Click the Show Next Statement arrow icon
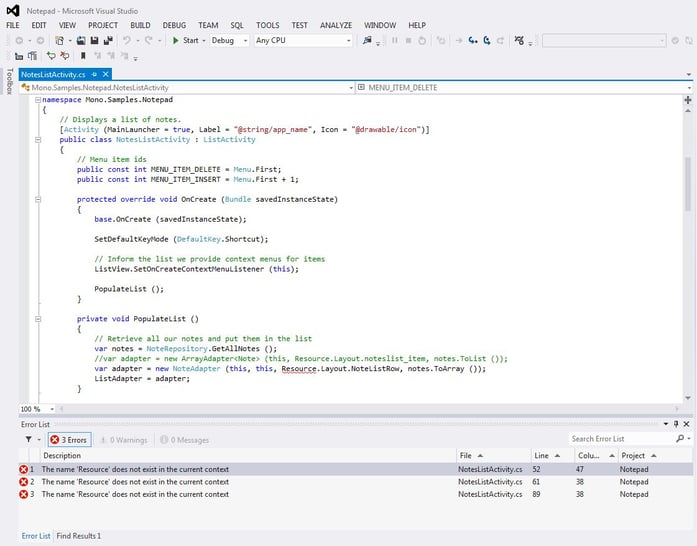 (x=459, y=40)
